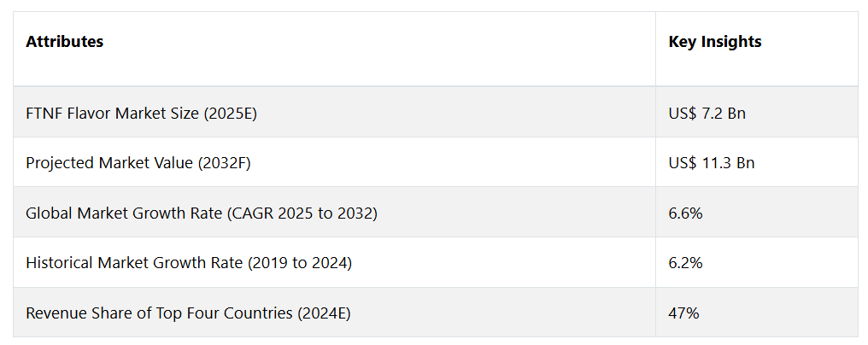This screenshot has width=868, height=345.
Task: Click the Key Insights column header
Action: pyautogui.click(x=715, y=42)
